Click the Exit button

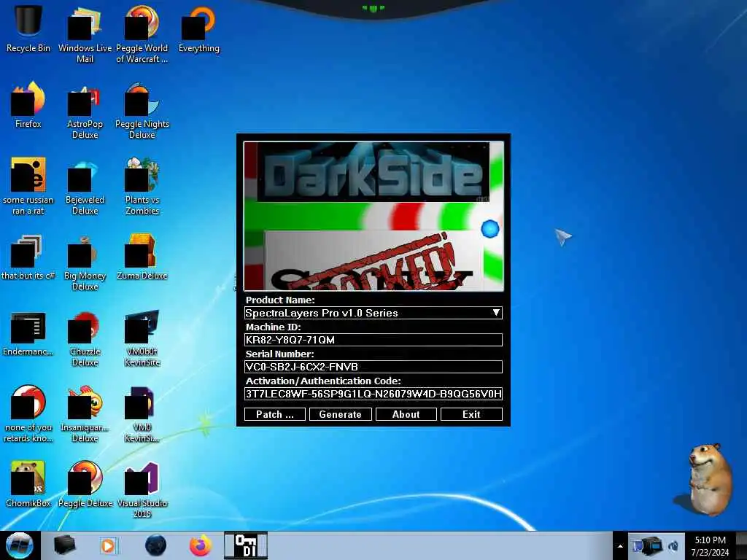pos(472,414)
